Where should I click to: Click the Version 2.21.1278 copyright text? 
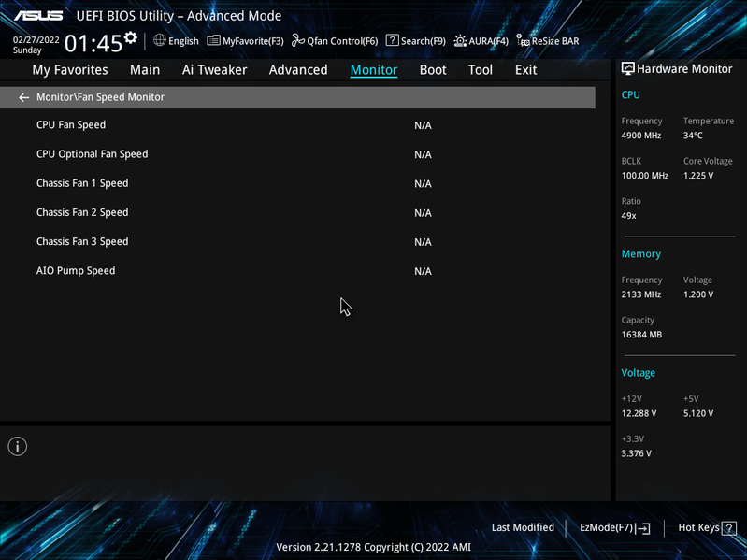[374, 548]
